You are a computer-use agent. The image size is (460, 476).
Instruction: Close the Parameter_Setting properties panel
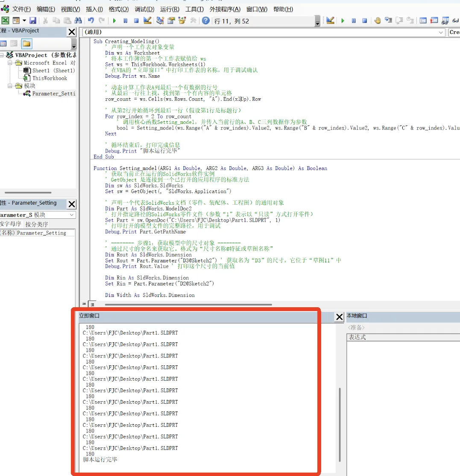coord(72,204)
